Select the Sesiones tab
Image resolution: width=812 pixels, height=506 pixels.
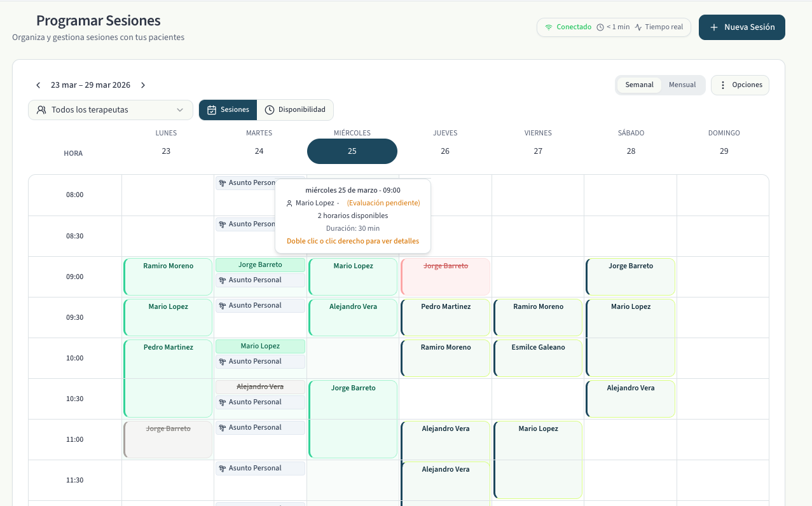(x=228, y=110)
